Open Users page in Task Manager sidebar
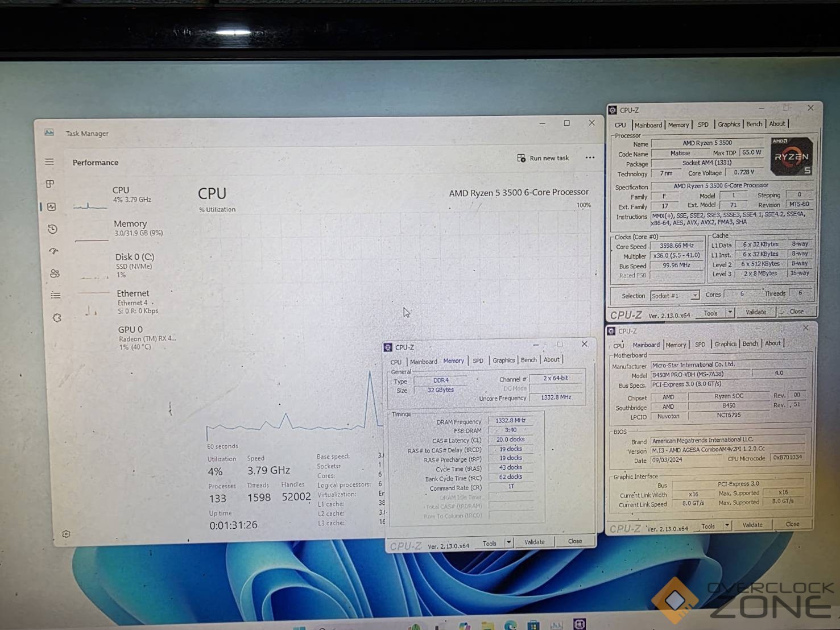The width and height of the screenshot is (840, 630). 55,273
